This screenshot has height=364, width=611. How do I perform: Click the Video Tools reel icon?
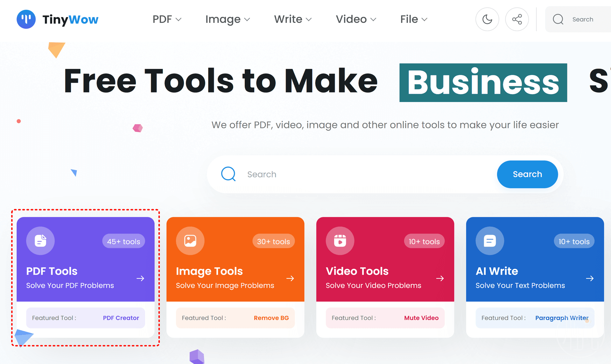coord(340,241)
